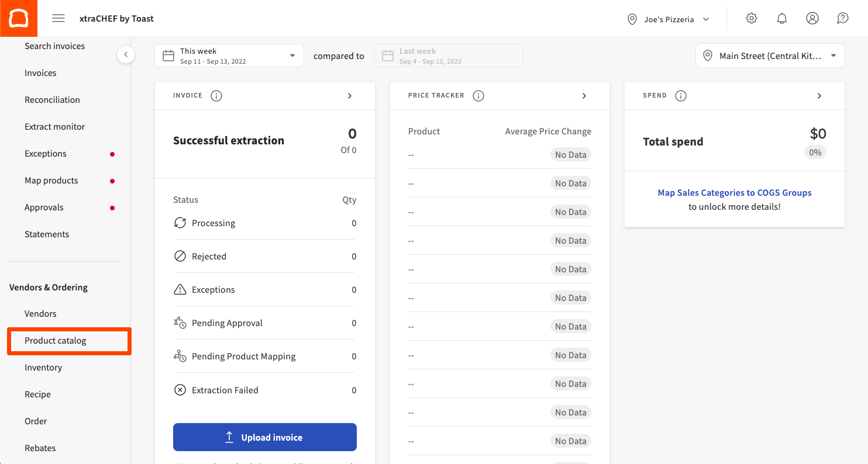Viewport: 868px width, 464px height.
Task: Open the Main Street location dropdown
Action: 770,55
